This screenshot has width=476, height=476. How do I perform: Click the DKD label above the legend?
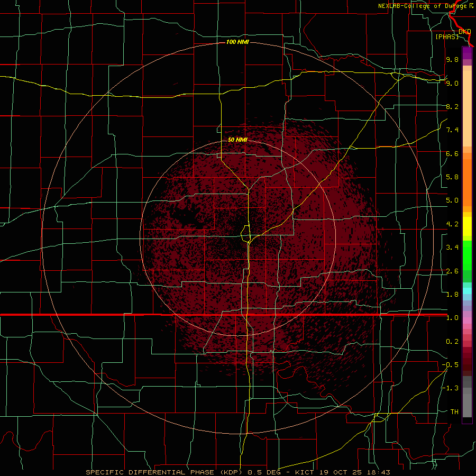(464, 31)
